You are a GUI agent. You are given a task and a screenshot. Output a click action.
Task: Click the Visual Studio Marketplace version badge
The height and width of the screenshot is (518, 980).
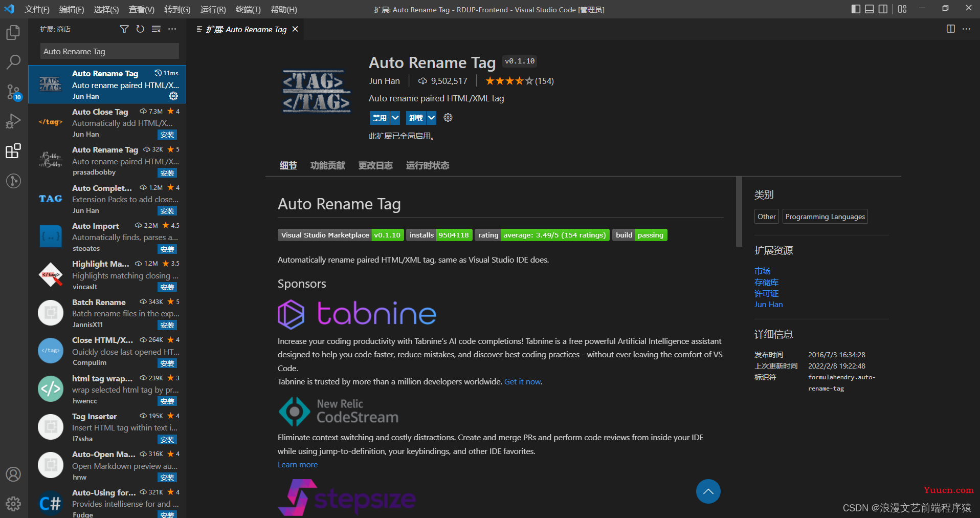coord(341,235)
